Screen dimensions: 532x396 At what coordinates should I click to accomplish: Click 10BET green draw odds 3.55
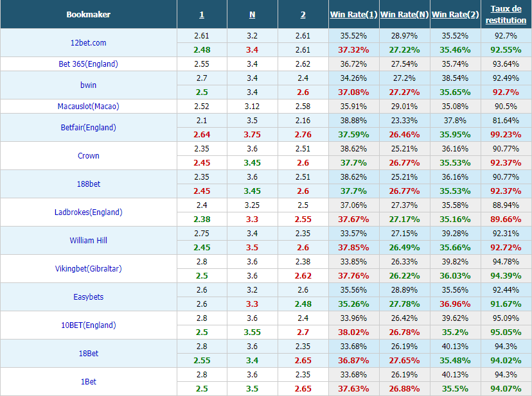[x=252, y=332]
